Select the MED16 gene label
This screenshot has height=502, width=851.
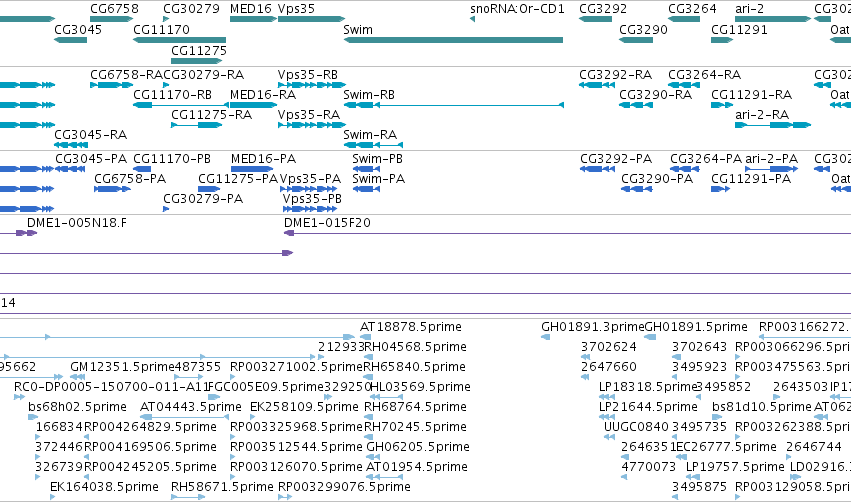250,9
